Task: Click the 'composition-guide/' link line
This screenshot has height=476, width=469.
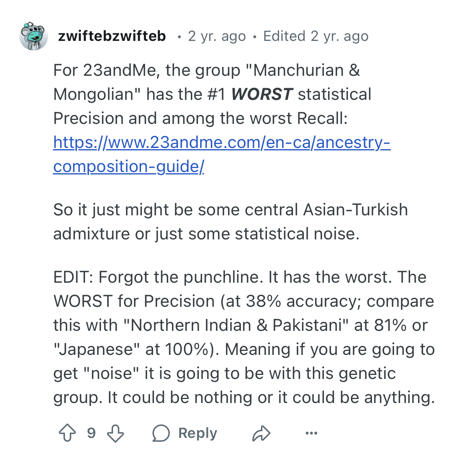Action: point(128,166)
